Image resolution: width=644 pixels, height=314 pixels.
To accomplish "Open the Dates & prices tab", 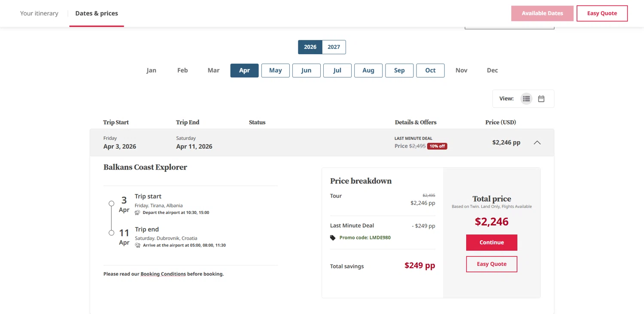I will click(x=97, y=13).
